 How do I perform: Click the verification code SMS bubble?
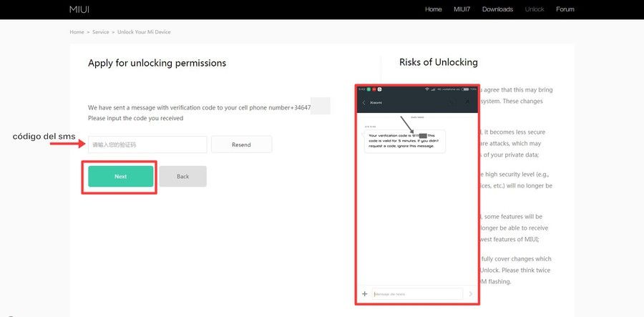tap(404, 141)
